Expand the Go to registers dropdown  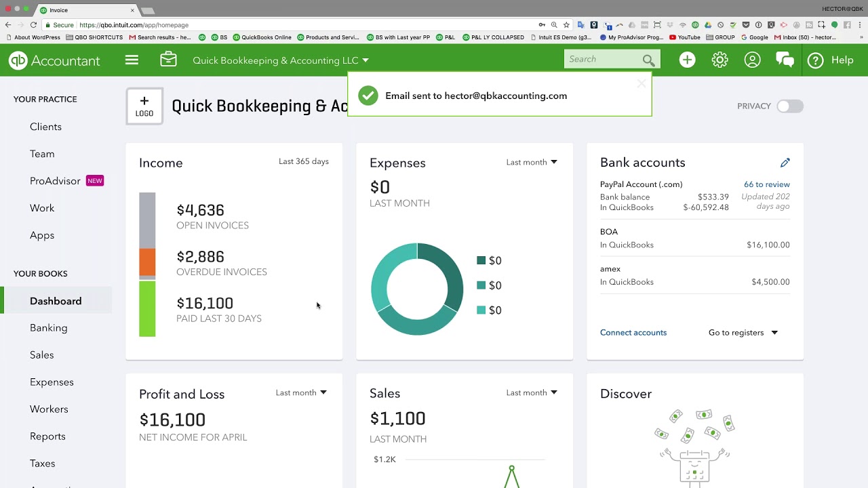743,333
